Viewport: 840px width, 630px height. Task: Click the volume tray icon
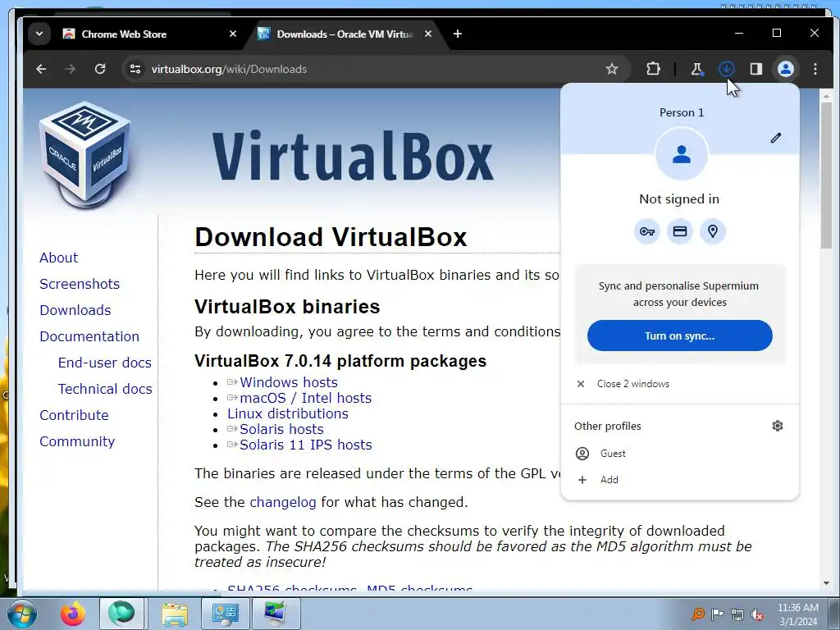coord(757,614)
